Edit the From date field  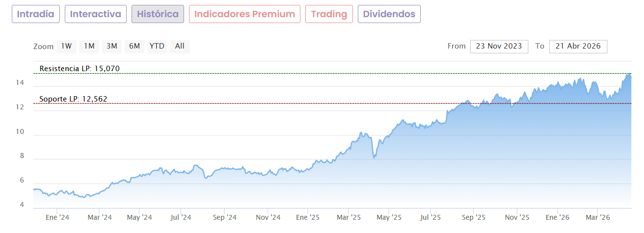(x=499, y=46)
